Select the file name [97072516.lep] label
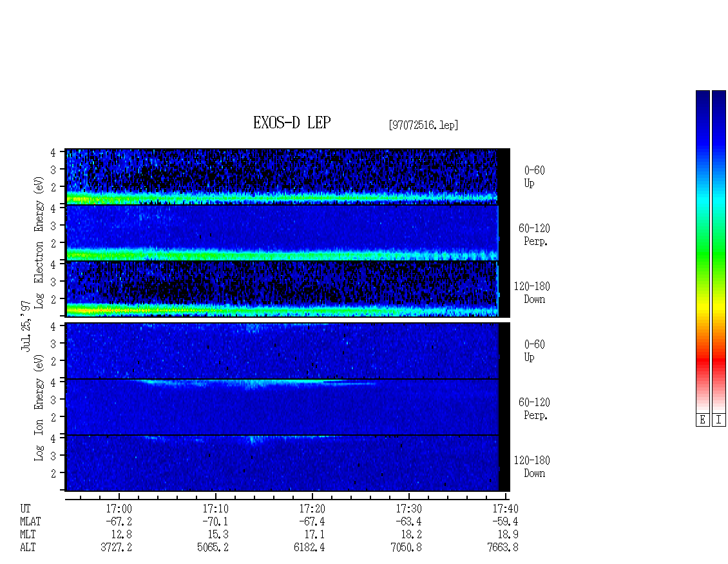 pyautogui.click(x=423, y=125)
